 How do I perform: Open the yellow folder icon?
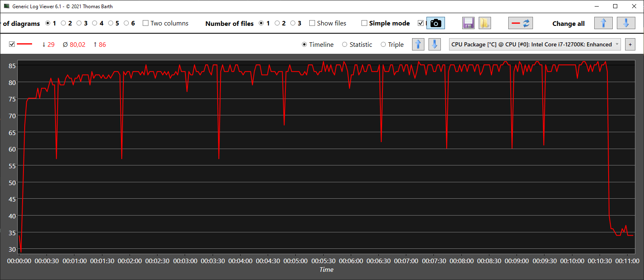point(484,23)
